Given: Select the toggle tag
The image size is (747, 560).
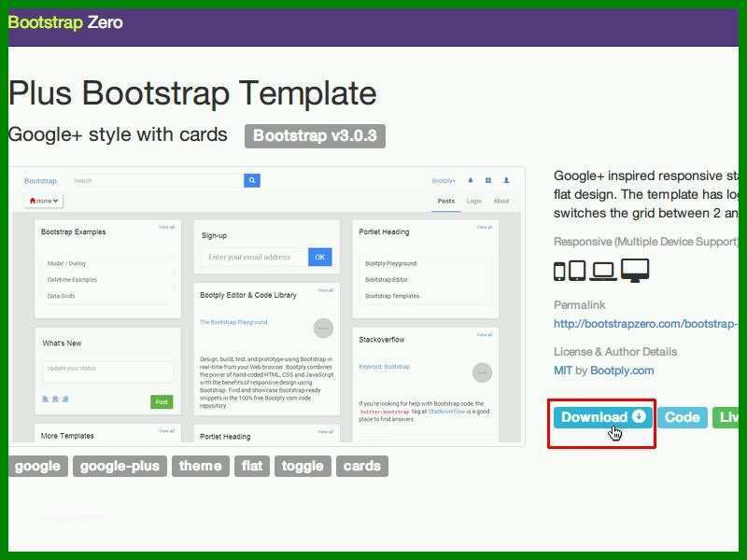Looking at the screenshot, I should coord(303,466).
